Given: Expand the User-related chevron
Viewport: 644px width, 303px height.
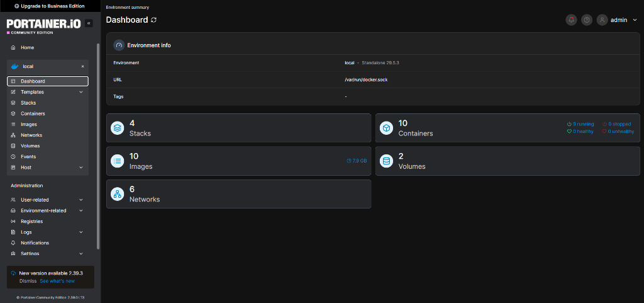Looking at the screenshot, I should point(81,200).
